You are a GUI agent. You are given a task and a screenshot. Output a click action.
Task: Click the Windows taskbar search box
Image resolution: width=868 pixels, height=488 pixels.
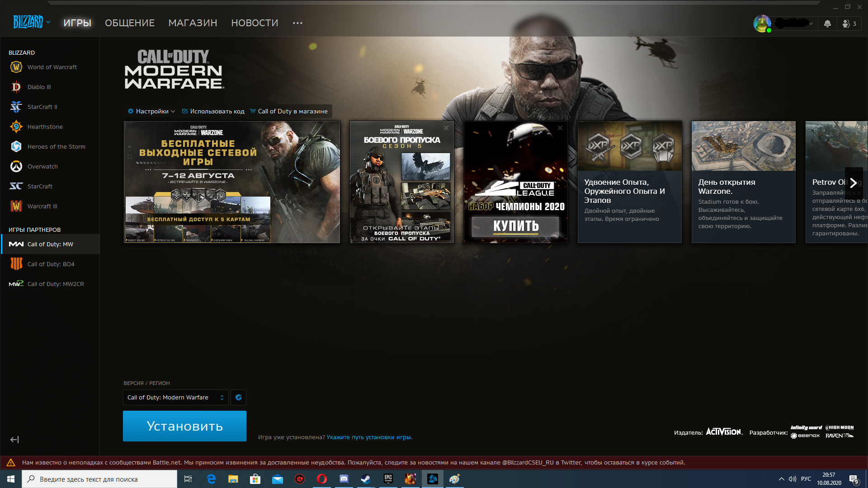(99, 479)
